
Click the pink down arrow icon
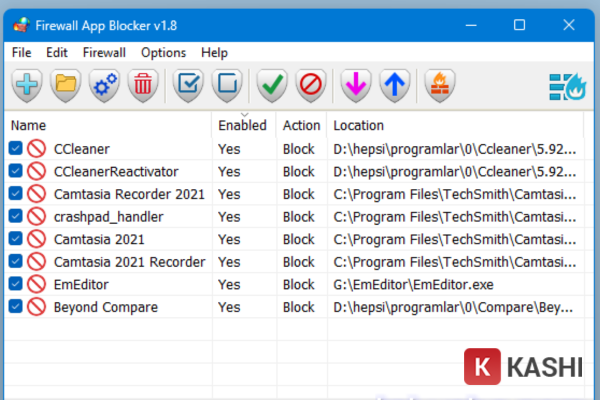tap(357, 85)
